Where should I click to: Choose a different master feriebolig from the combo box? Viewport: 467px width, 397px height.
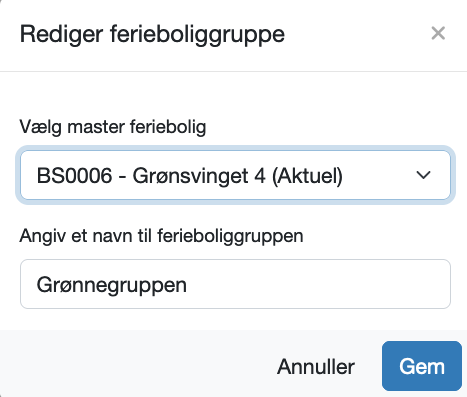[x=235, y=175]
